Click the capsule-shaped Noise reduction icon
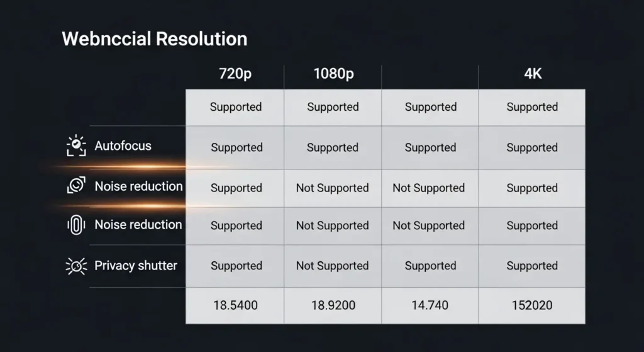644x352 pixels. [76, 225]
